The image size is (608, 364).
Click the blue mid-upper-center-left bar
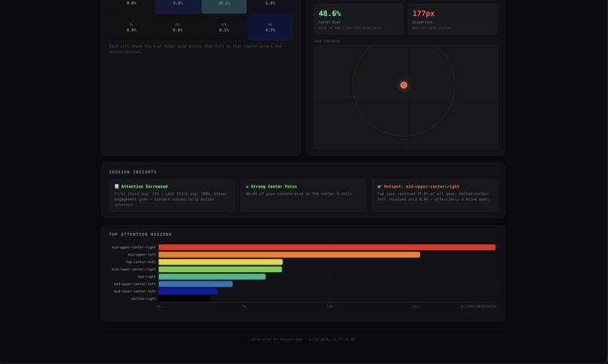point(195,284)
